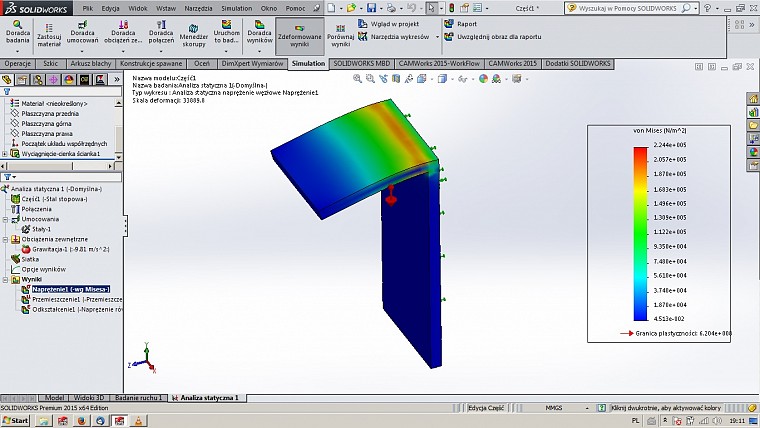760x428 pixels.
Task: Expand Narzędzia wykresów dropdown arrow
Action: pyautogui.click(x=437, y=37)
